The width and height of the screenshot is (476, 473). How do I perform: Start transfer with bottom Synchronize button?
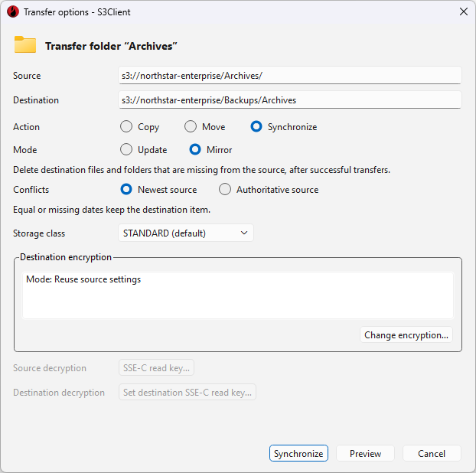pyautogui.click(x=298, y=453)
